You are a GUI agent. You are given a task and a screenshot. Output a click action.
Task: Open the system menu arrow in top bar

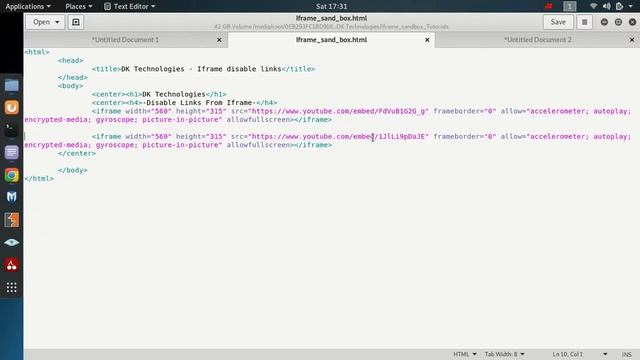[631, 6]
